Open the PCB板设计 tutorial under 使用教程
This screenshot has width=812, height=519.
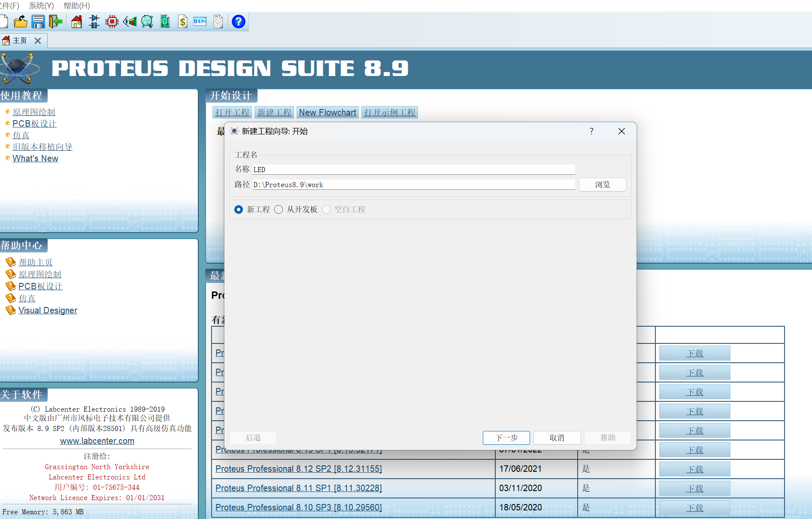(x=34, y=124)
